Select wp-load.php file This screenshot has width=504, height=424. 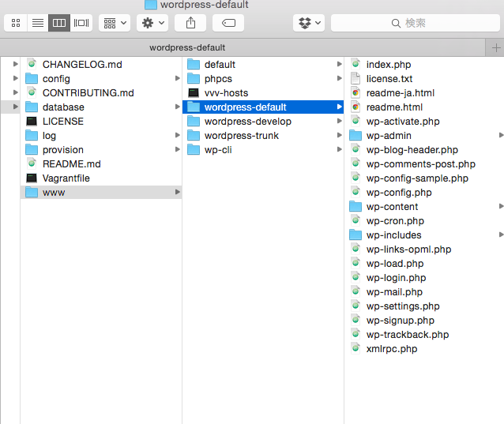(424, 264)
